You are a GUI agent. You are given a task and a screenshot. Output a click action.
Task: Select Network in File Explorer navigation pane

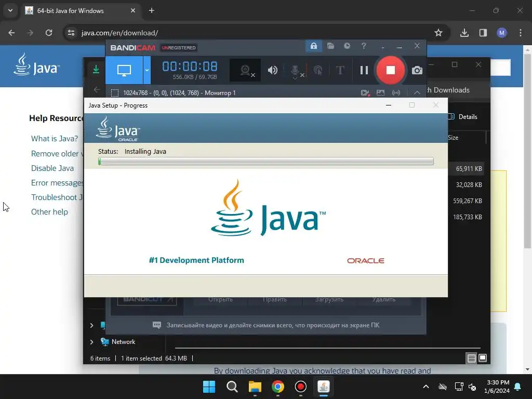[x=124, y=342]
